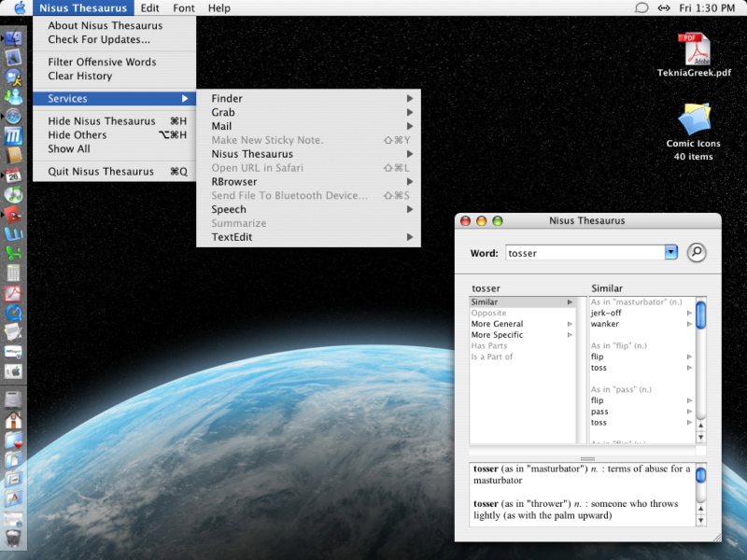Click the magnifying glass search button
Viewport: 747px width, 560px height.
696,252
